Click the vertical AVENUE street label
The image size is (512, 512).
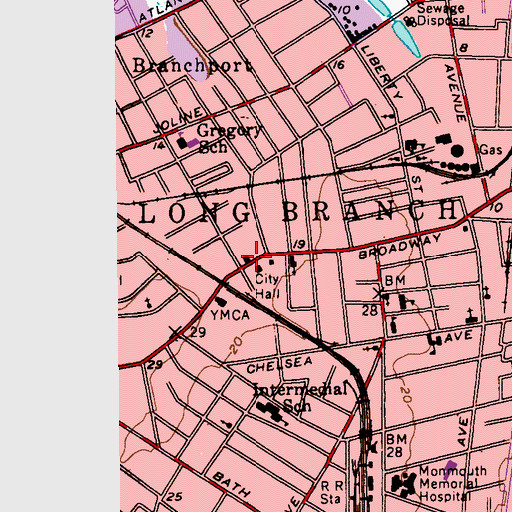coord(455,94)
